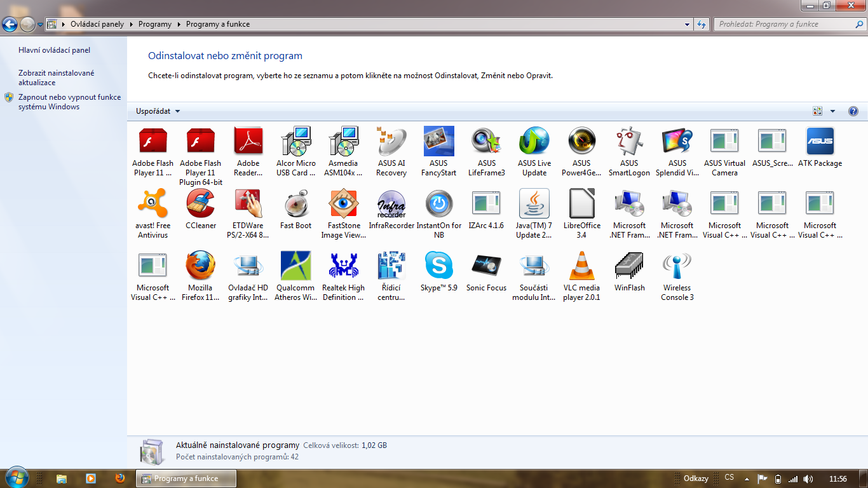Click Počet nainstalovaných programů: 42 text
Image resolution: width=868 pixels, height=488 pixels.
tap(237, 457)
